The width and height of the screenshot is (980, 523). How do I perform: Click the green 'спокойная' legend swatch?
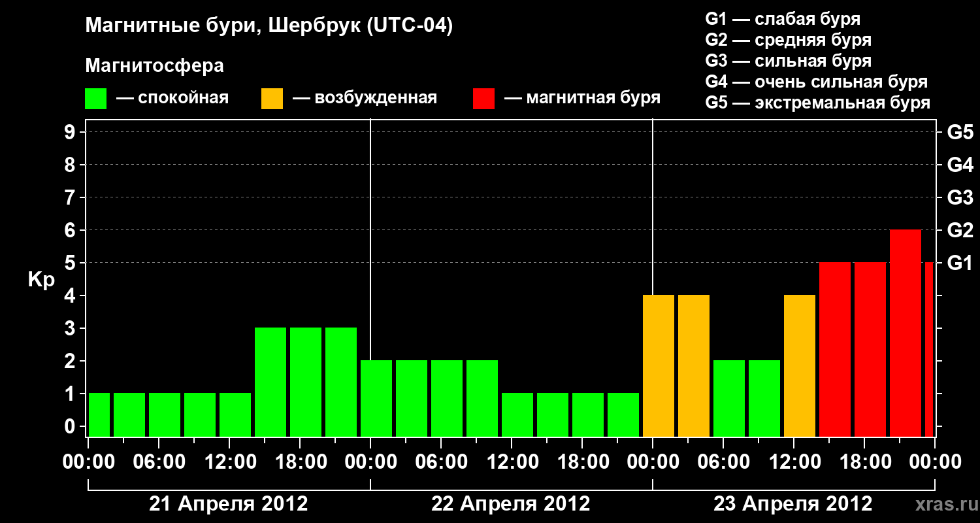point(95,99)
